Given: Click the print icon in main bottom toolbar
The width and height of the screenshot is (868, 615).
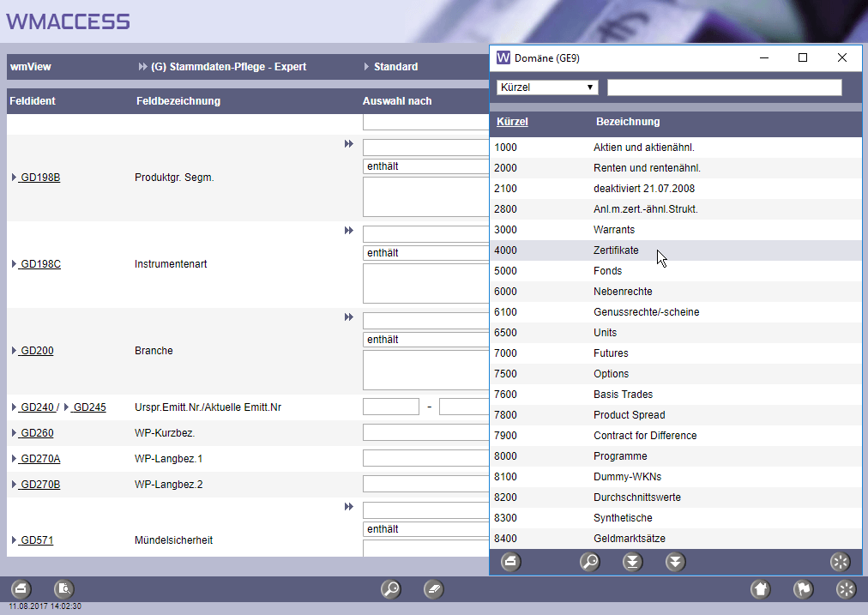Looking at the screenshot, I should pos(21,589).
